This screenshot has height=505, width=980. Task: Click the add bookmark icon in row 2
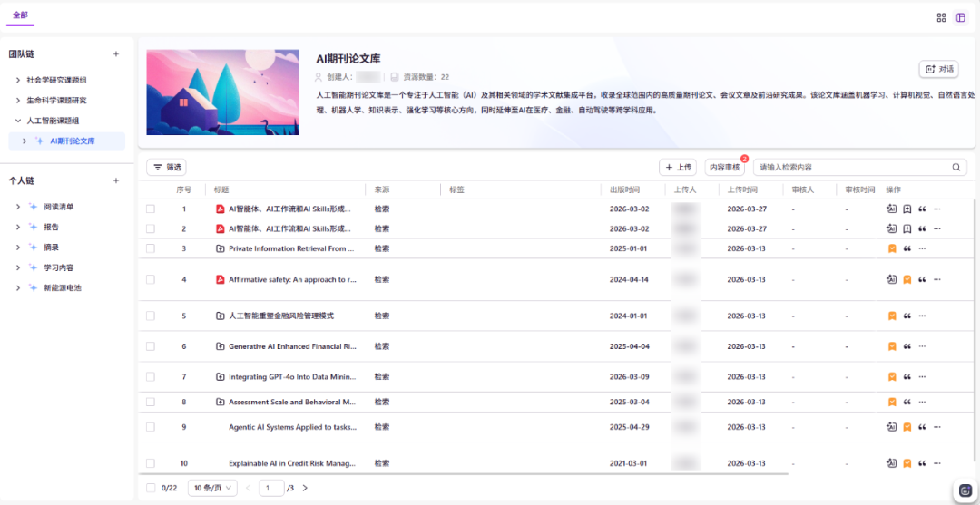coord(906,229)
